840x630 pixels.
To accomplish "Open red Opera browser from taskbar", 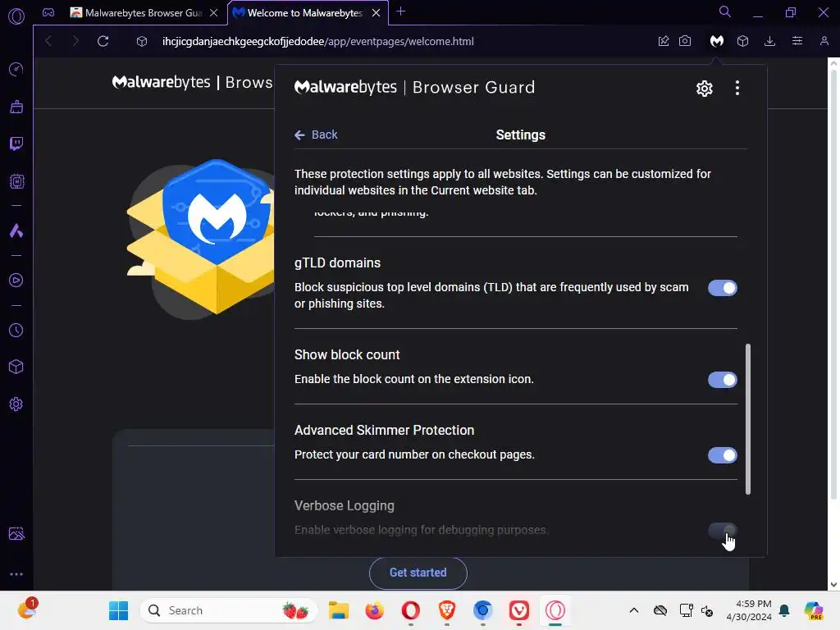I will (411, 610).
